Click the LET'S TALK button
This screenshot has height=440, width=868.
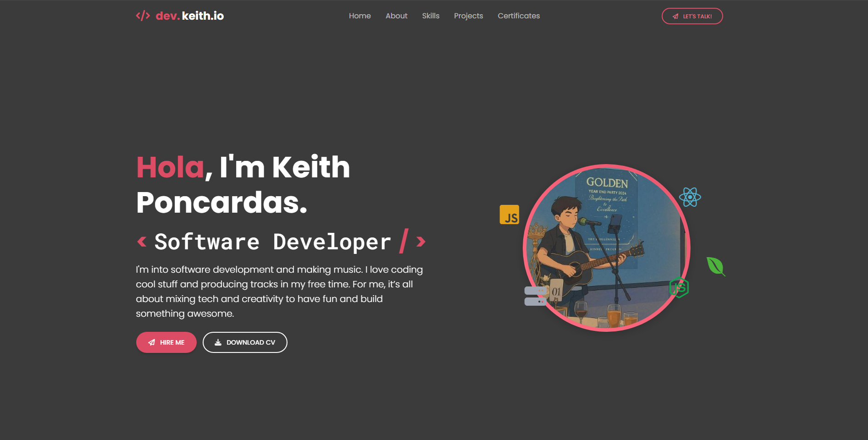(692, 16)
